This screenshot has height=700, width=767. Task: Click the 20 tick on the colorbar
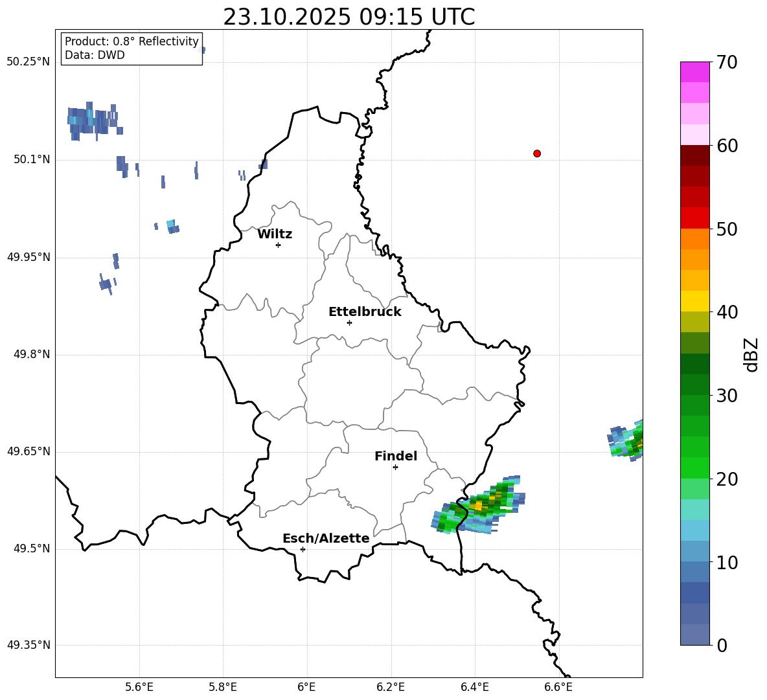point(726,479)
